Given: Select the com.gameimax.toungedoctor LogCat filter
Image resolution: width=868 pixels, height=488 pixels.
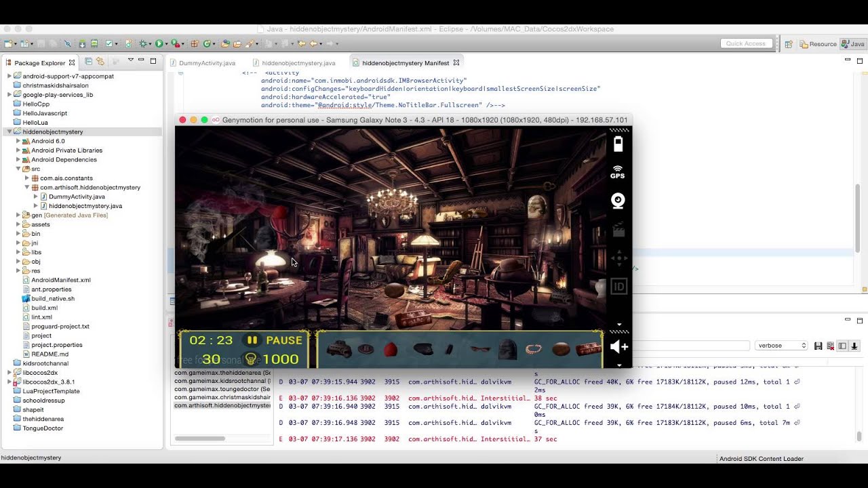Looking at the screenshot, I should click(x=222, y=389).
